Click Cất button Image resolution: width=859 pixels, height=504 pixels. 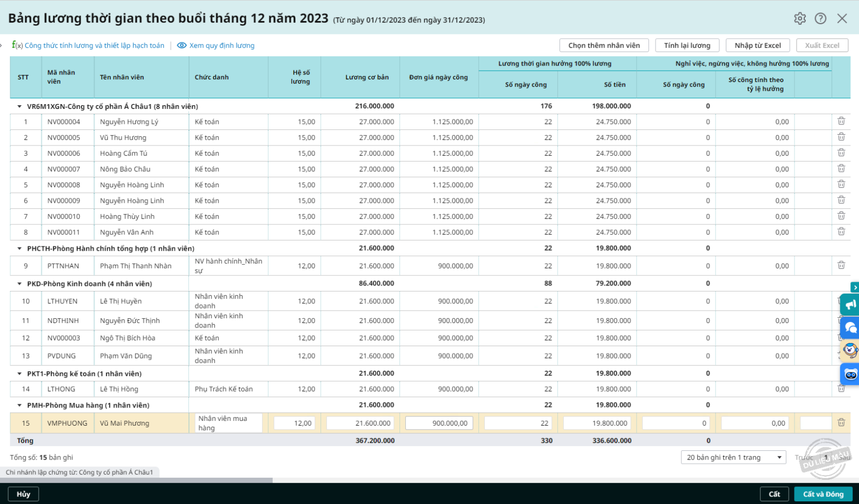coord(774,494)
